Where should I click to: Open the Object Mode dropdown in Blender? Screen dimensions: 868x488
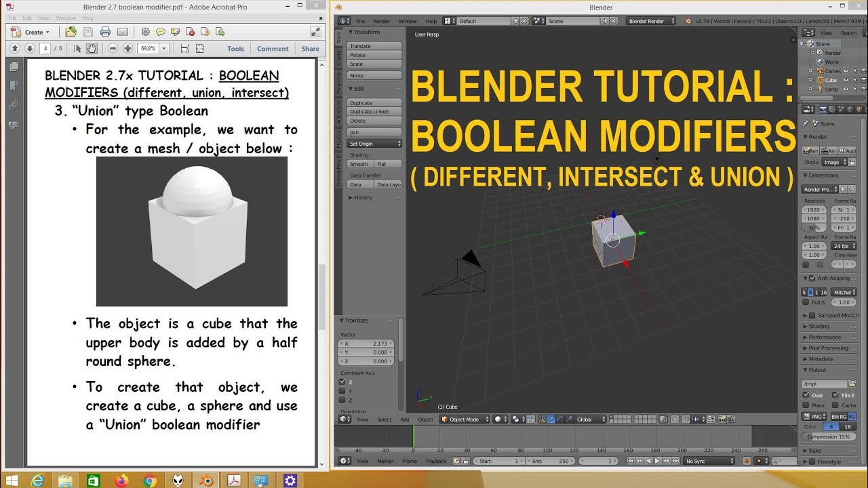pos(465,420)
